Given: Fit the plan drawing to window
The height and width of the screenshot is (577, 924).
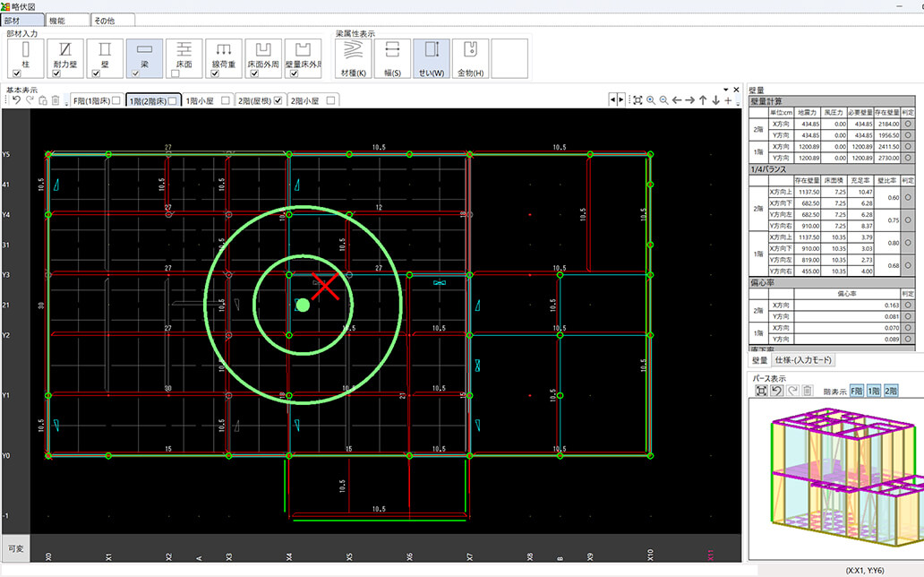Looking at the screenshot, I should 637,100.
